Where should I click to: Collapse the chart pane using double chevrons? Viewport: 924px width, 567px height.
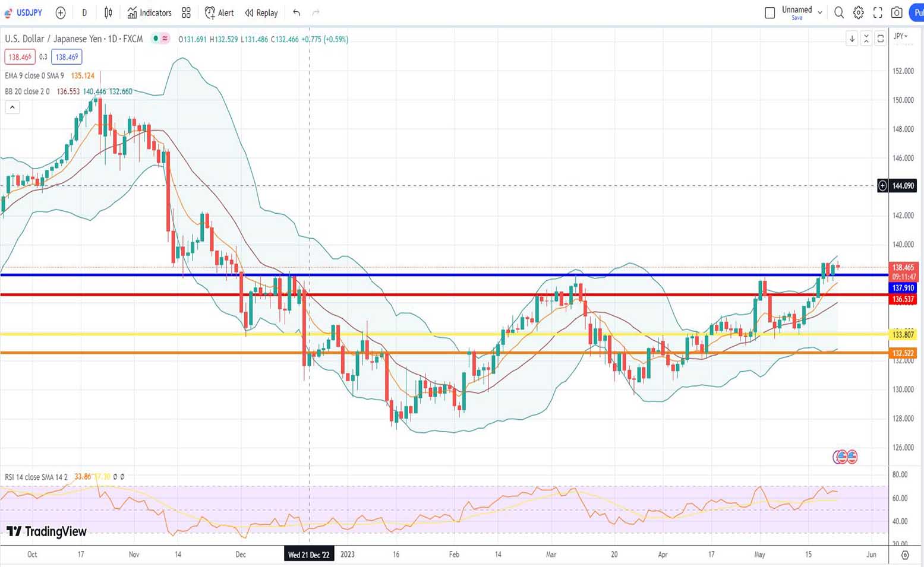[x=866, y=39]
